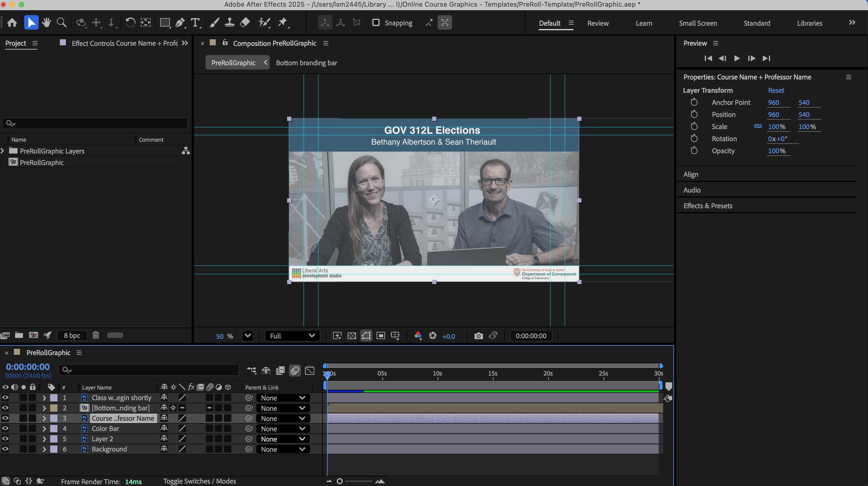The height and width of the screenshot is (486, 868).
Task: Expand the PreRollGraphic Layers folder
Action: pyautogui.click(x=3, y=151)
